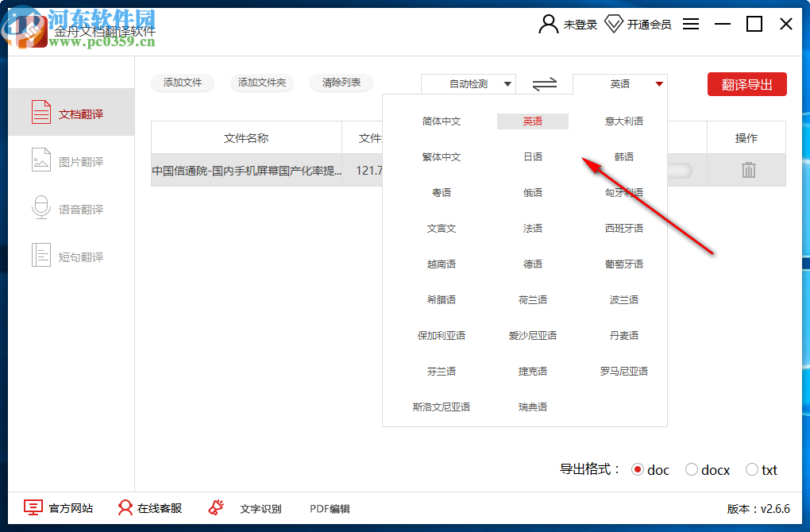Choose docx as the export format
Image resolution: width=810 pixels, height=532 pixels.
(x=691, y=469)
